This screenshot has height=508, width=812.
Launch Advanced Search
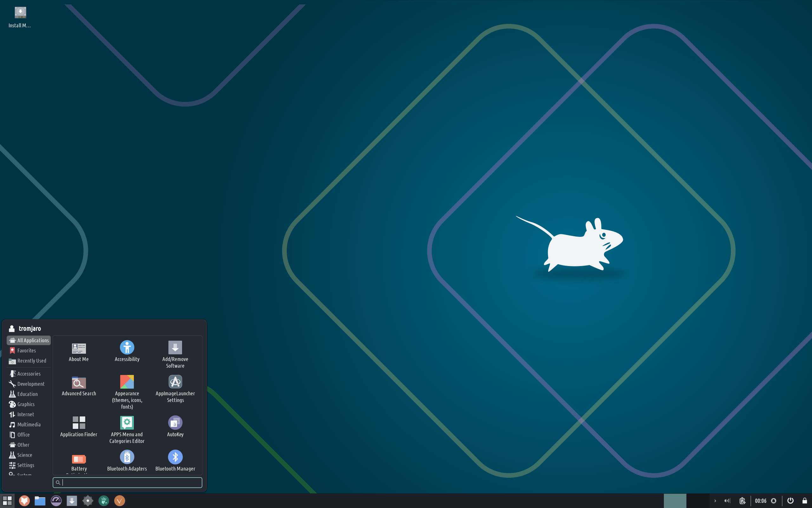[x=79, y=386]
